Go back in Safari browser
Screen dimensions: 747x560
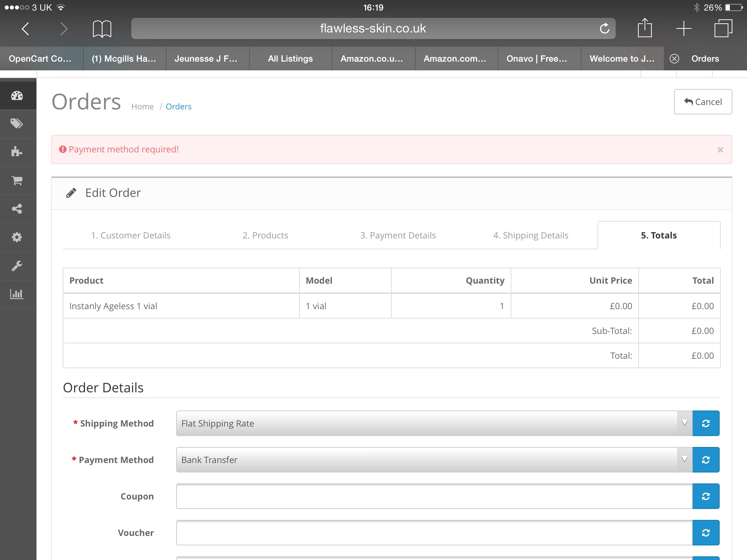click(x=26, y=28)
